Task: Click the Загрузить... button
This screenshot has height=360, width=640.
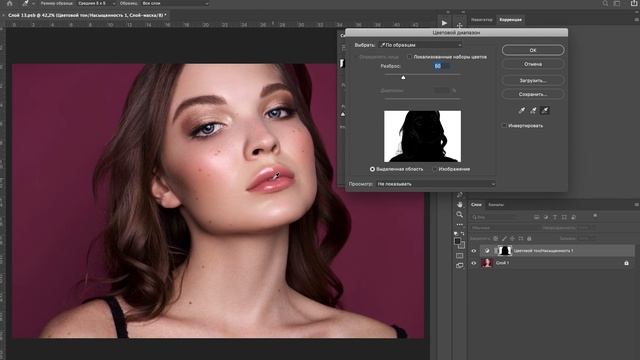Action: (533, 80)
